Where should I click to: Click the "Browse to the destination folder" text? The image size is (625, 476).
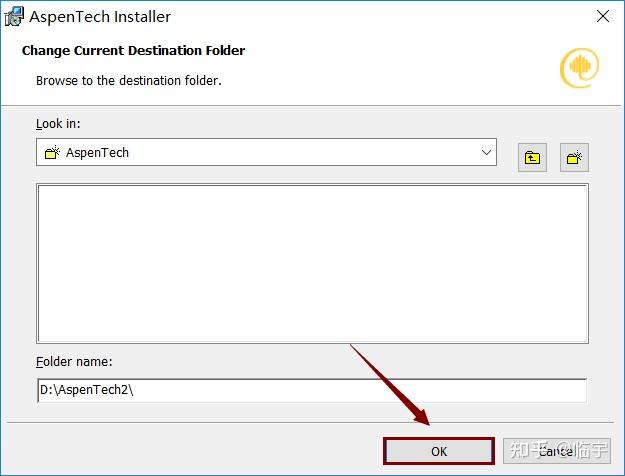pos(128,80)
